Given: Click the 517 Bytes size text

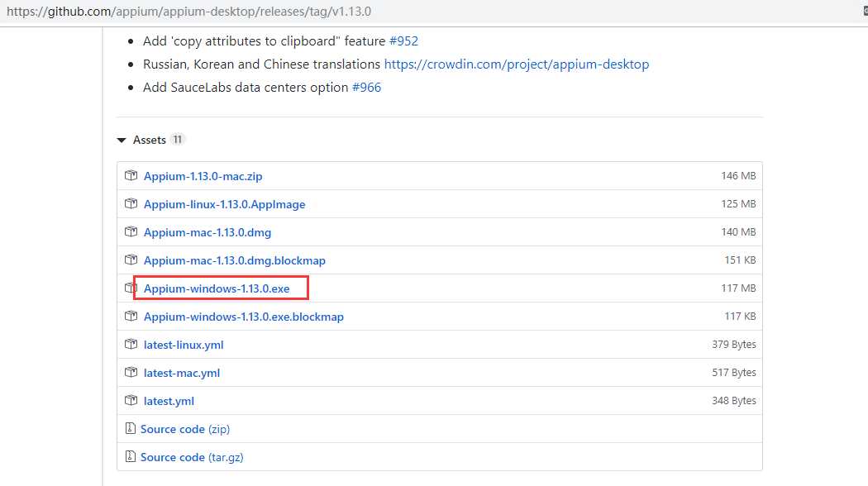Looking at the screenshot, I should pos(733,373).
